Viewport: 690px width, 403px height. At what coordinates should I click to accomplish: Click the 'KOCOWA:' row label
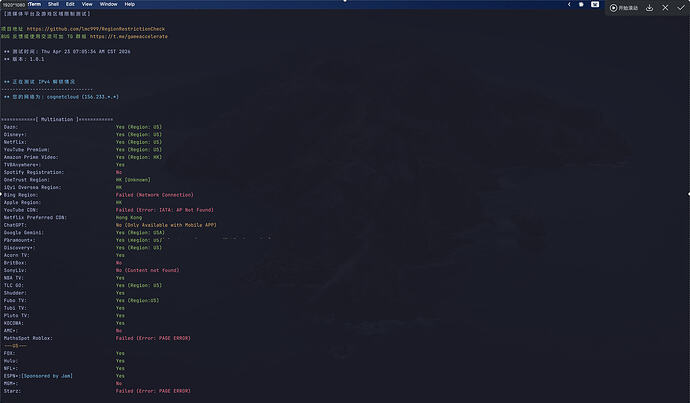pos(14,323)
